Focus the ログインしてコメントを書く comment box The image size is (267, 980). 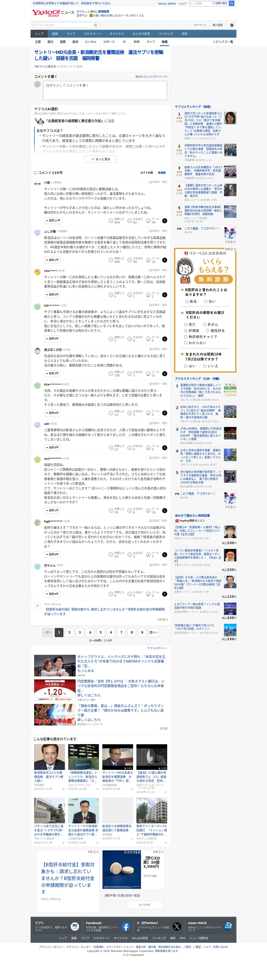point(105,91)
